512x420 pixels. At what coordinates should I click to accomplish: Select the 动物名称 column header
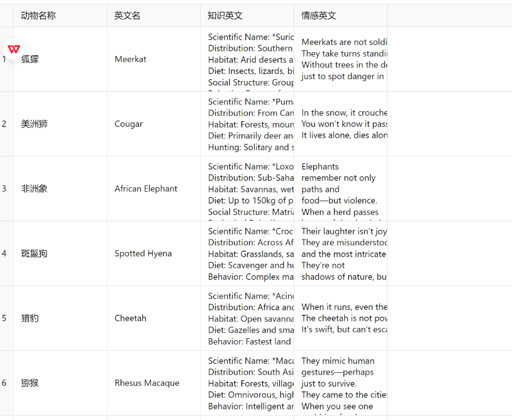pos(38,15)
